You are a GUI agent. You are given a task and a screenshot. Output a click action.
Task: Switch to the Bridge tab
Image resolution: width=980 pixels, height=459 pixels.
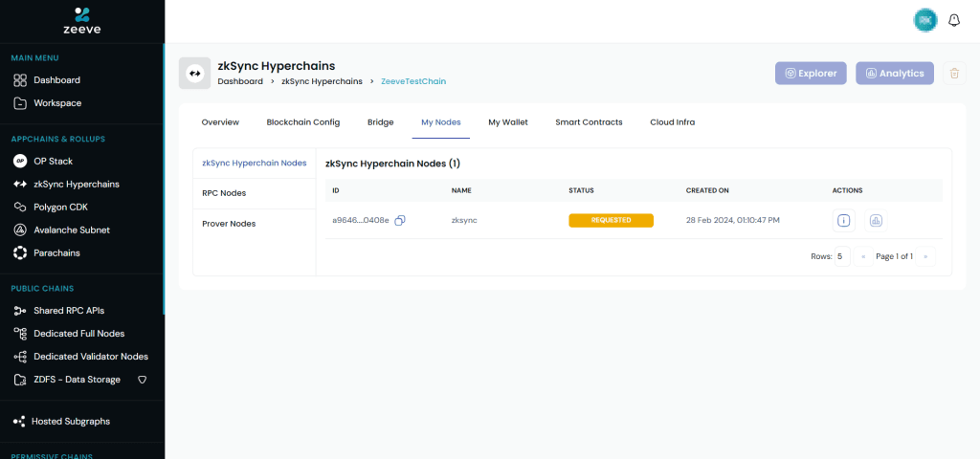pyautogui.click(x=381, y=122)
